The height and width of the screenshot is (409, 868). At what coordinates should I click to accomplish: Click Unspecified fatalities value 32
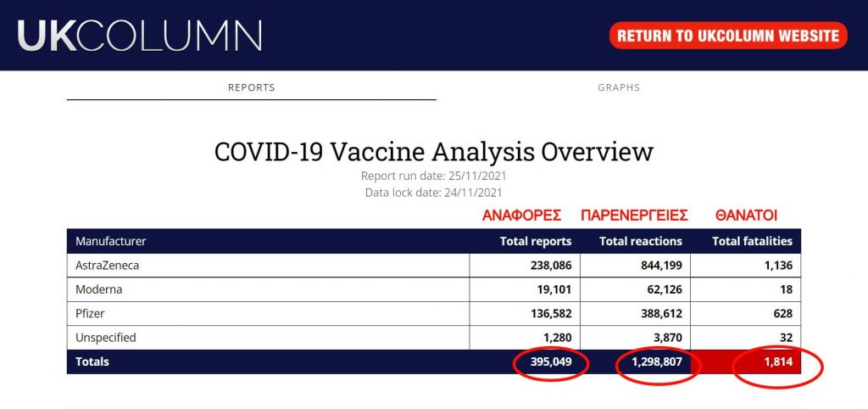pyautogui.click(x=786, y=337)
